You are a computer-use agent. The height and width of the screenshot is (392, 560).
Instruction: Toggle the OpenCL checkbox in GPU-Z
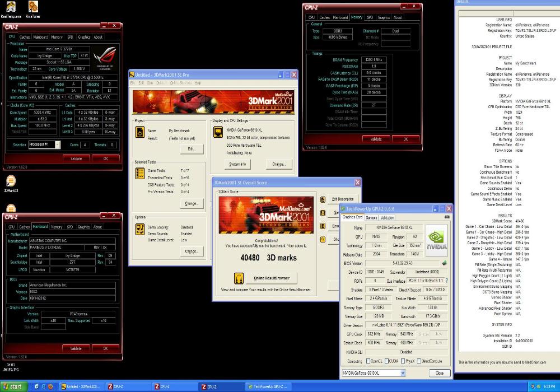pos(368,361)
